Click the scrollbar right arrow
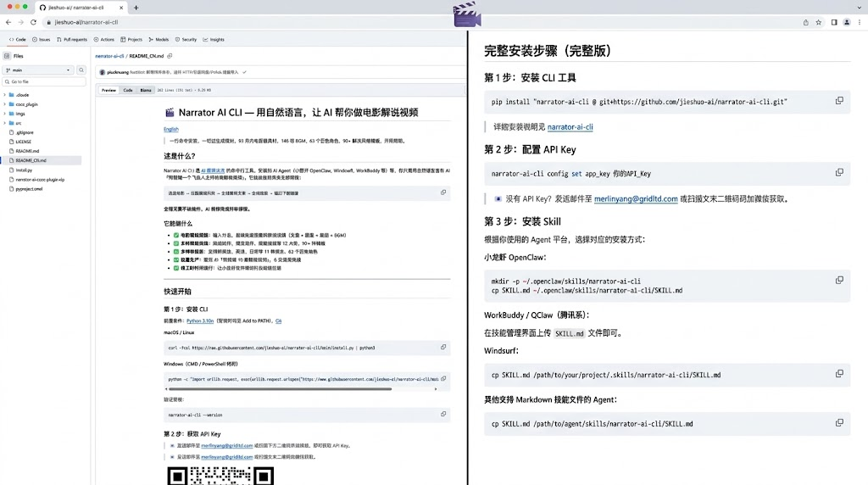 coord(436,388)
